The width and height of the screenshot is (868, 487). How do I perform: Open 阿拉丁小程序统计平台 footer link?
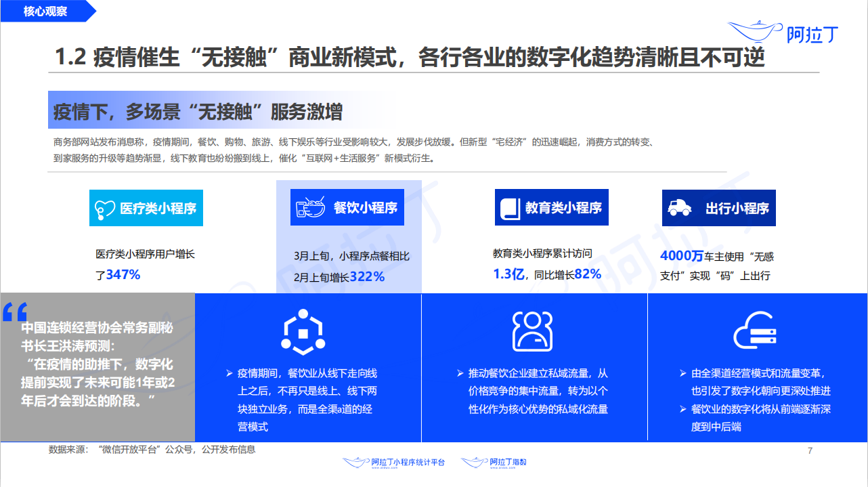[x=394, y=462]
